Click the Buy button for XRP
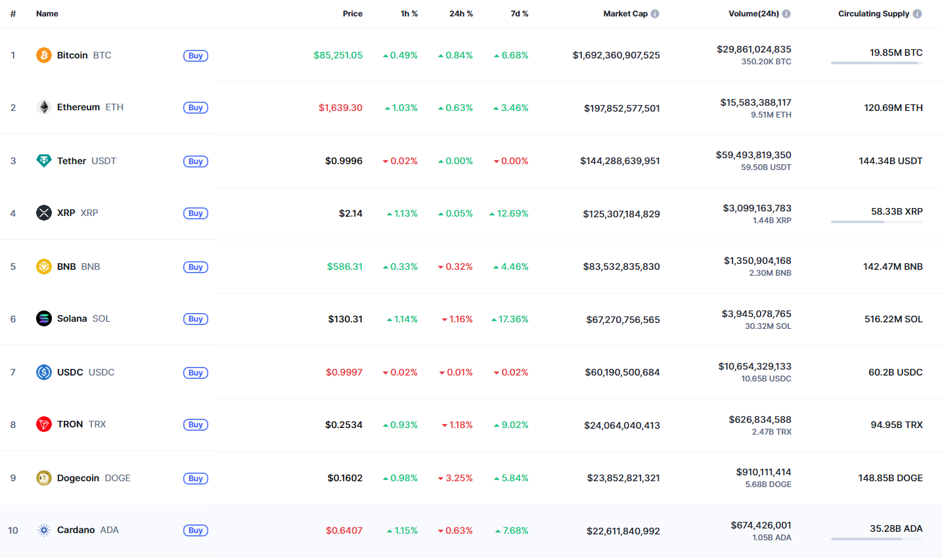This screenshot has width=942, height=560. 196,213
